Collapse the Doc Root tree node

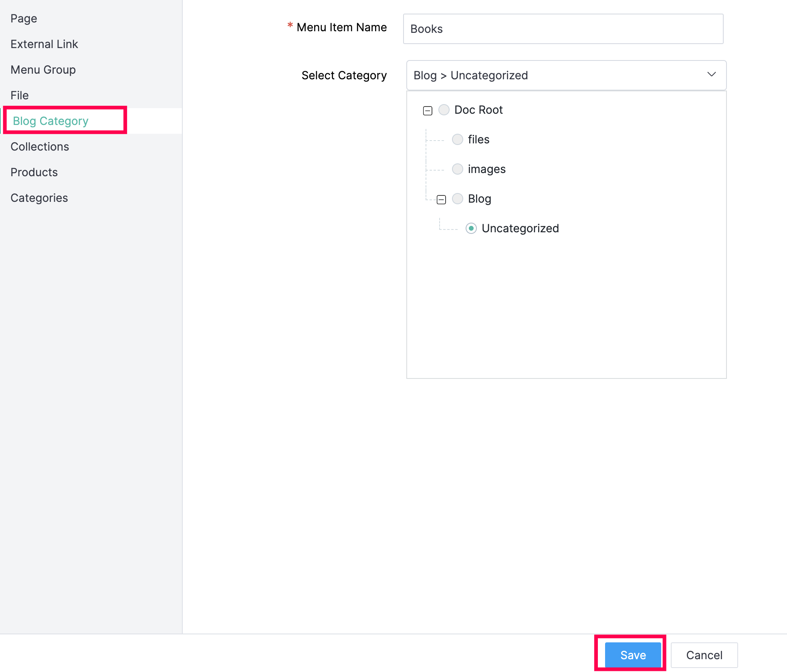pos(428,111)
